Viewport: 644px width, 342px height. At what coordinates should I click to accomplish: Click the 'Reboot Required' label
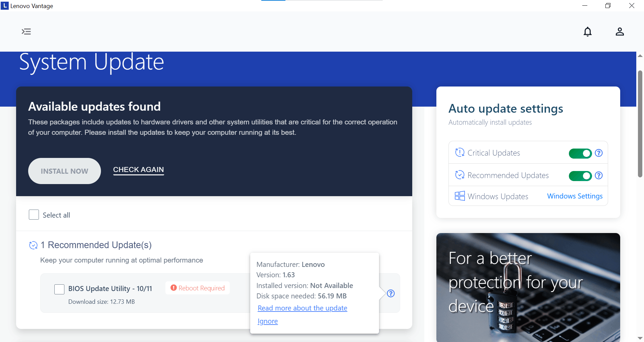click(x=202, y=288)
